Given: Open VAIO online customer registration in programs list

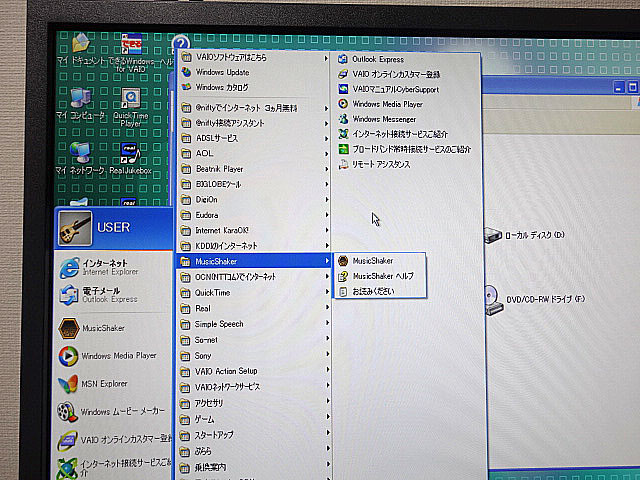Looking at the screenshot, I should (x=389, y=74).
